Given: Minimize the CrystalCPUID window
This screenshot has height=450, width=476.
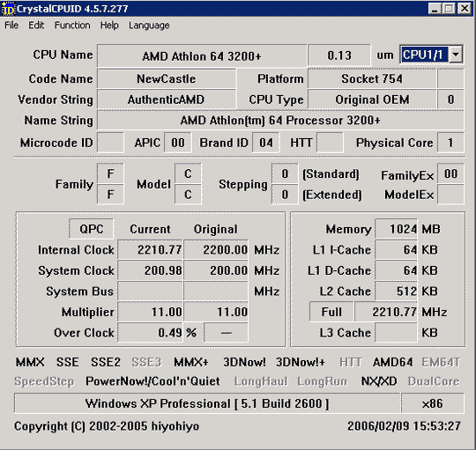Looking at the screenshot, I should [435, 9].
